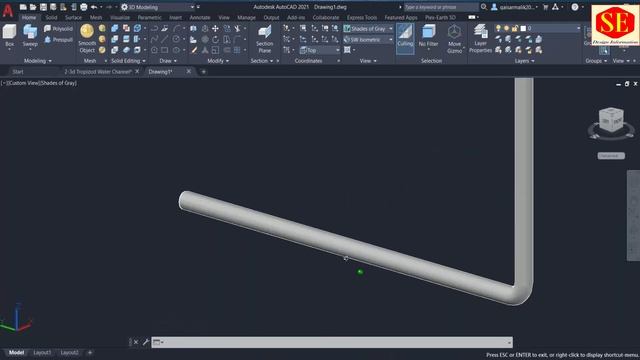The height and width of the screenshot is (360, 640).
Task: Select the Sweep tool
Action: [x=30, y=36]
